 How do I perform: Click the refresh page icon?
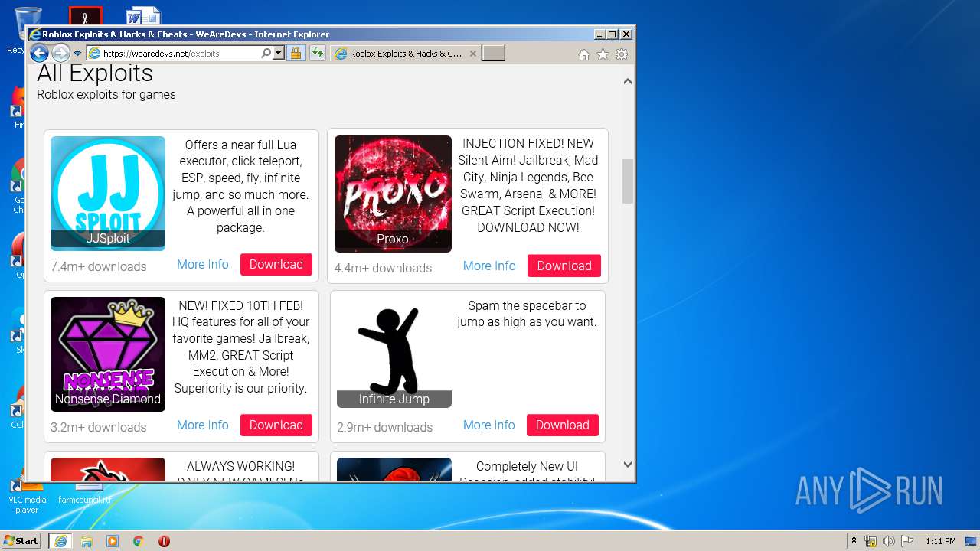[317, 54]
